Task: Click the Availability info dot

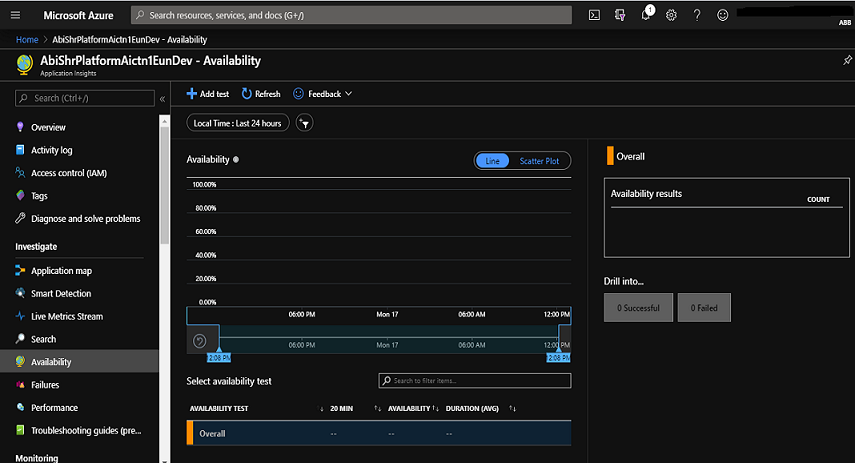Action: (236, 160)
